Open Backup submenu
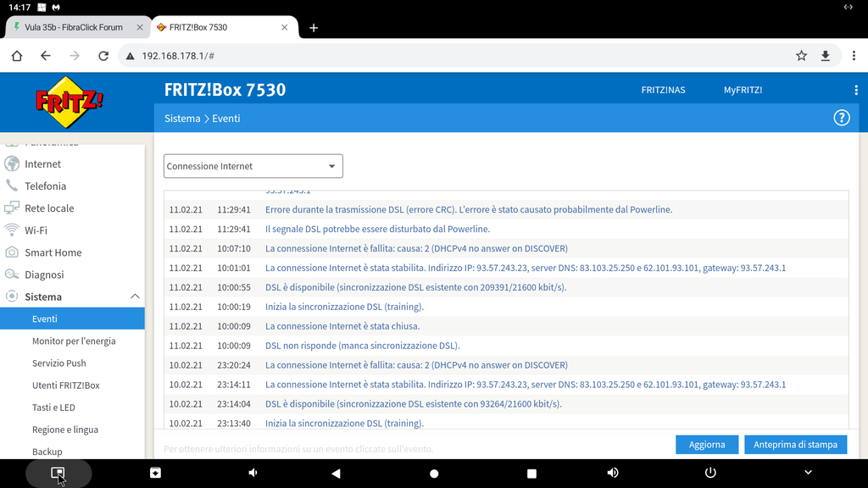The height and width of the screenshot is (488, 868). 47,452
